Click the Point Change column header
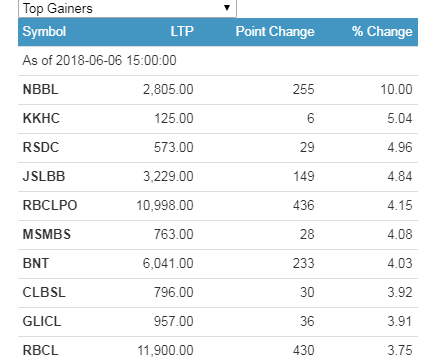 tap(275, 32)
